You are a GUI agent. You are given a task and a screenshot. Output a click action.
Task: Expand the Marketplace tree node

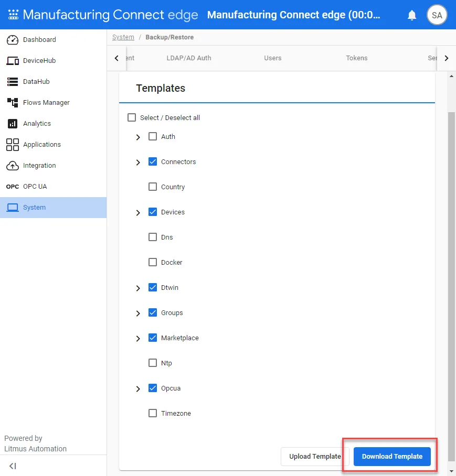pos(138,339)
